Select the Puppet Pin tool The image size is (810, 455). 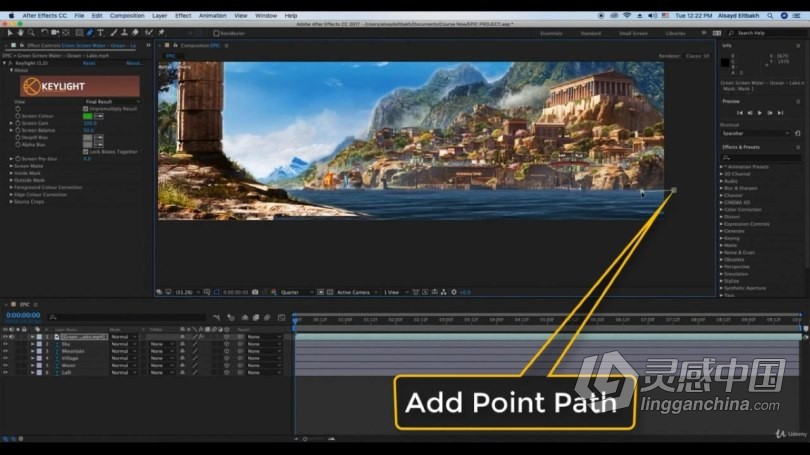pyautogui.click(x=162, y=33)
